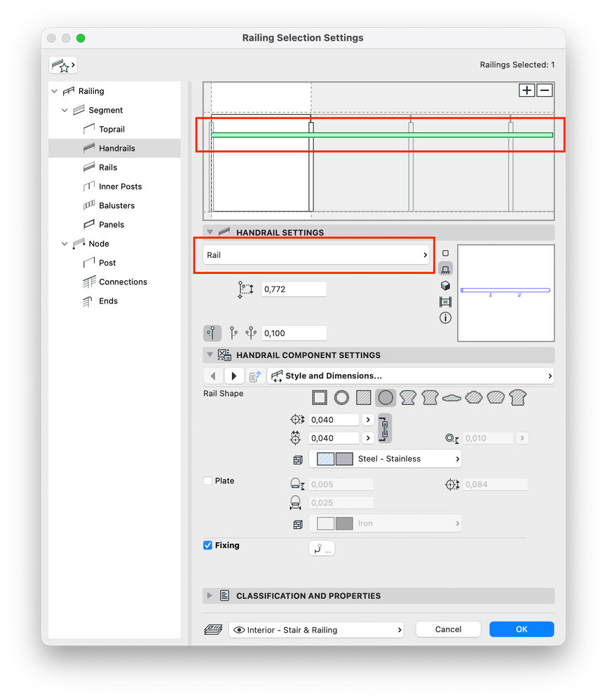Go to previous component settings page

pos(213,376)
